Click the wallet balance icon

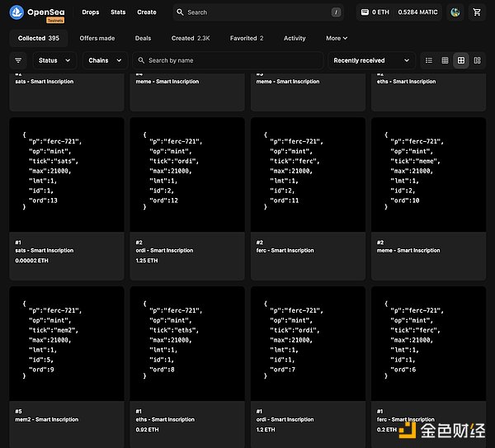coord(365,12)
